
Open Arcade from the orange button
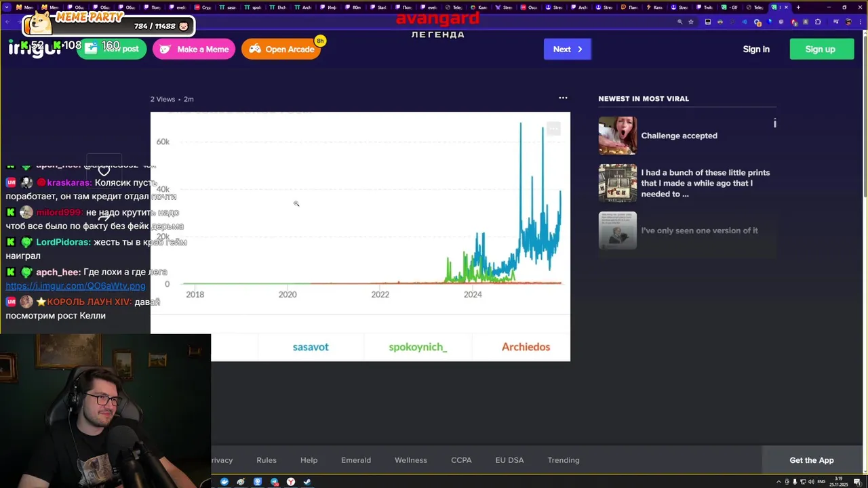(x=281, y=49)
